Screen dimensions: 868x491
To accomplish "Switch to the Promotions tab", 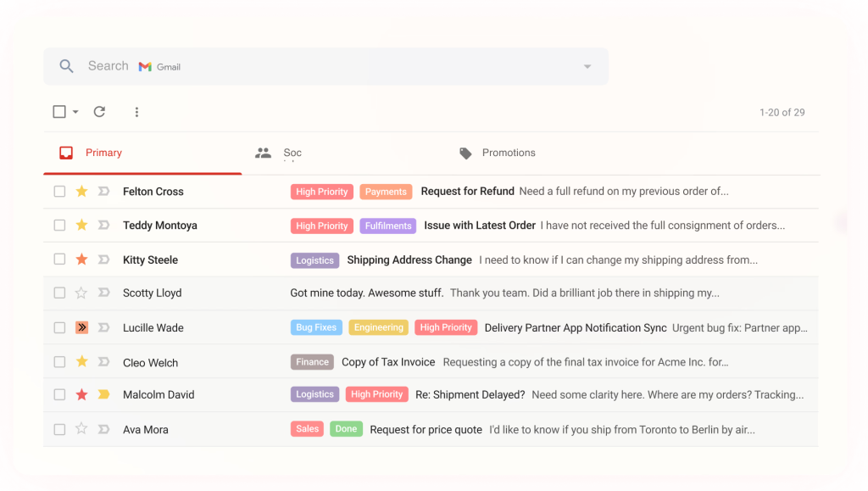I will coord(497,153).
